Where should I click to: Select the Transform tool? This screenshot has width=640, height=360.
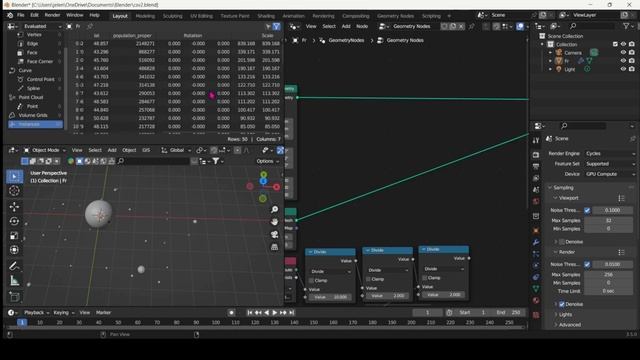tap(14, 250)
